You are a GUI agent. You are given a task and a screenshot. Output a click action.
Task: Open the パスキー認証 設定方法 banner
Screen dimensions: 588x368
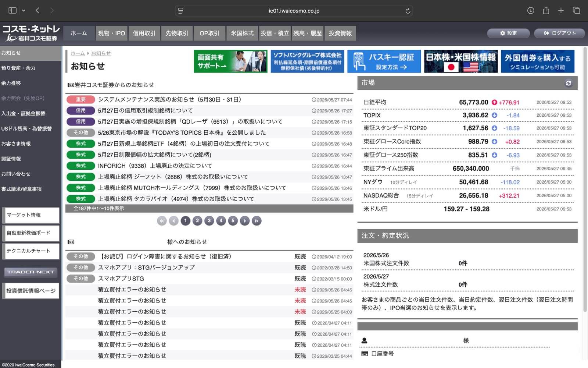(384, 61)
